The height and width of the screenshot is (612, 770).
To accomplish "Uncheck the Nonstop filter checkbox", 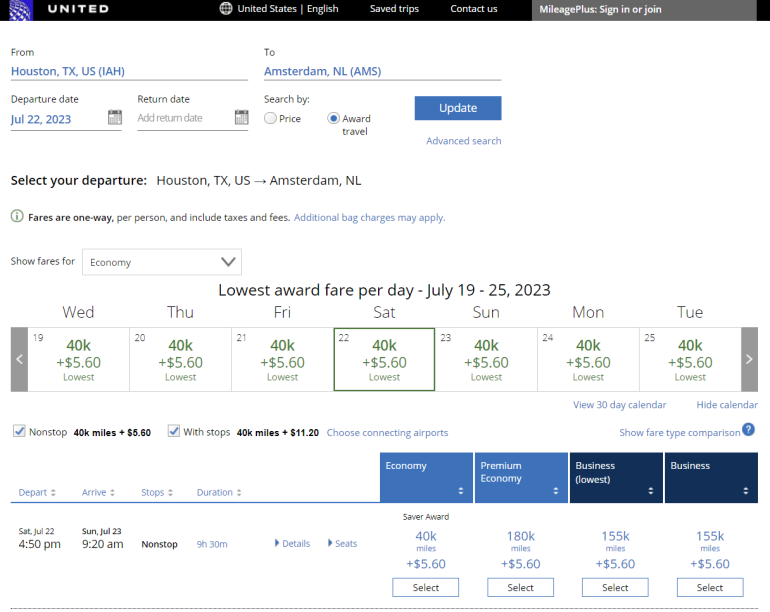I will pos(19,432).
